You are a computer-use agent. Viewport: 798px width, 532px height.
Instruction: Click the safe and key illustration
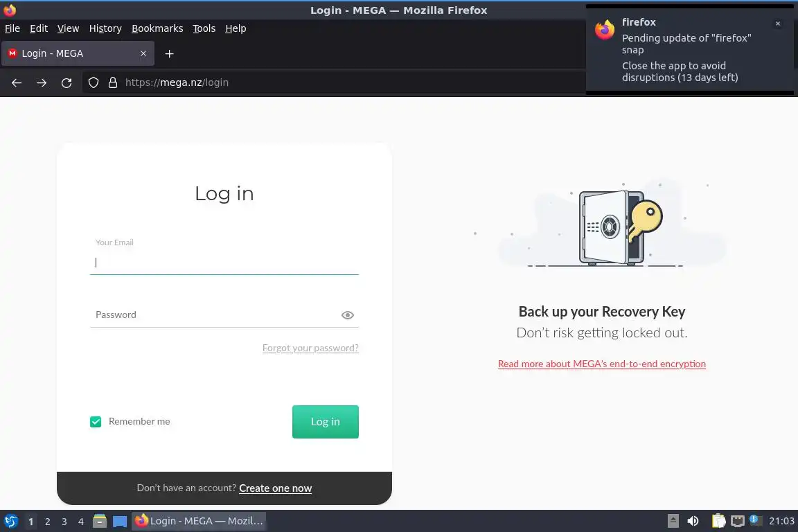tap(621, 227)
